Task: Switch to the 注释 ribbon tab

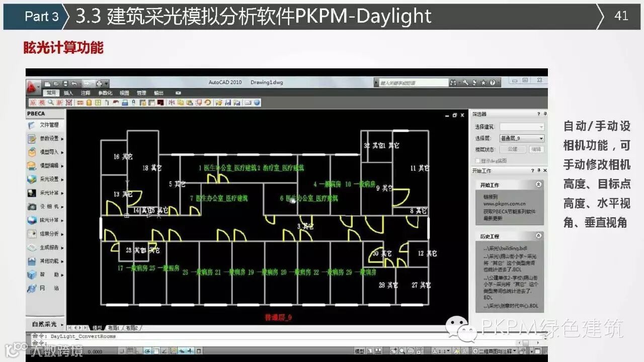Action: coord(86,93)
